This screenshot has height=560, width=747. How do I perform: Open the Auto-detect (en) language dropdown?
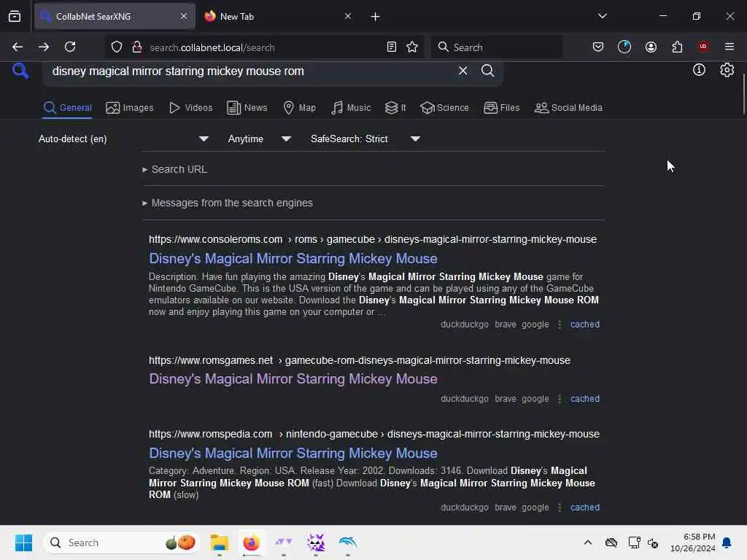point(123,139)
